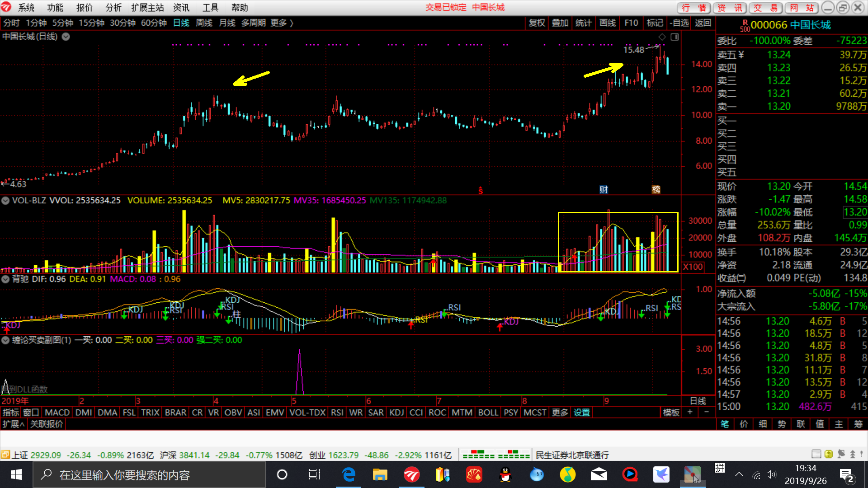868x488 pixels.
Task: Click the diamond icon at chart top right
Action: (x=662, y=37)
